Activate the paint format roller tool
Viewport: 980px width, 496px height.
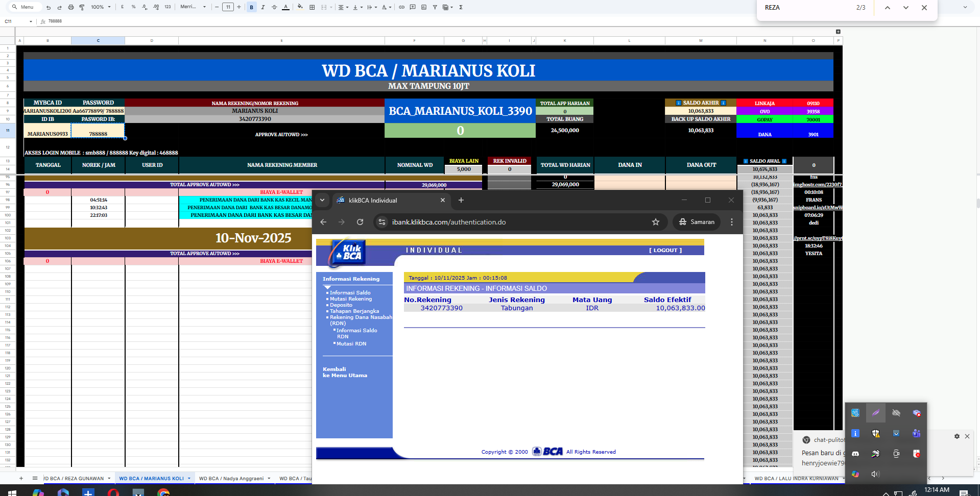(x=82, y=7)
